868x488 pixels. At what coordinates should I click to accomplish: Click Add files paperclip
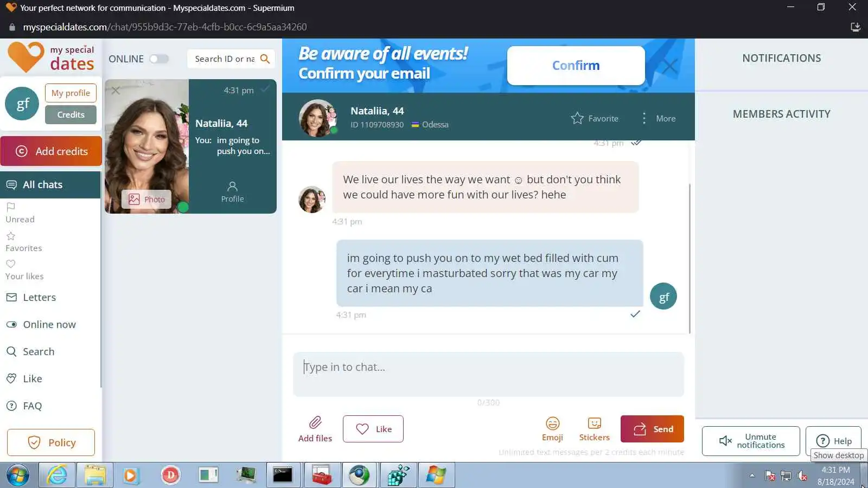[315, 429]
